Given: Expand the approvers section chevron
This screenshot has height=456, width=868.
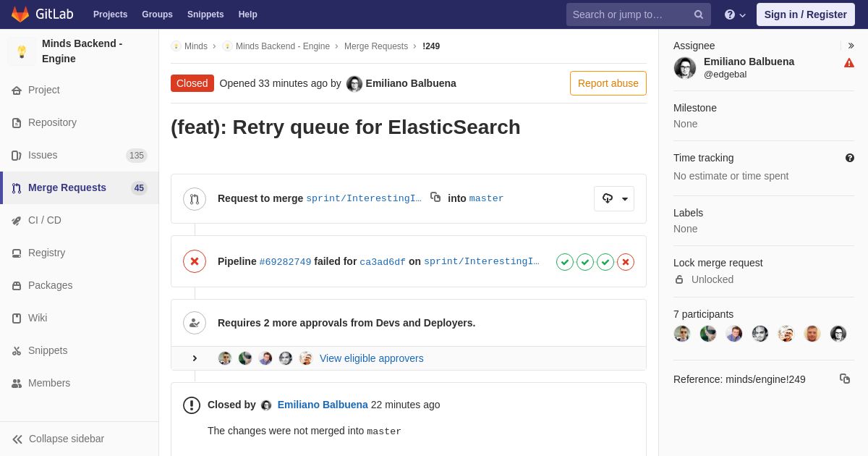Looking at the screenshot, I should point(195,358).
